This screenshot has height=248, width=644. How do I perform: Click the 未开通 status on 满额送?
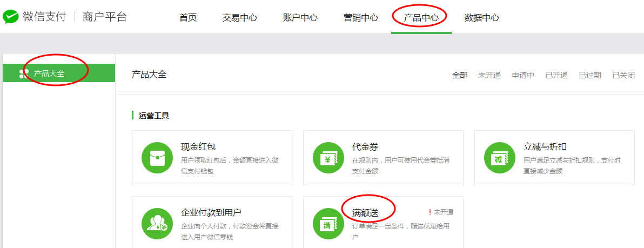coord(444,212)
